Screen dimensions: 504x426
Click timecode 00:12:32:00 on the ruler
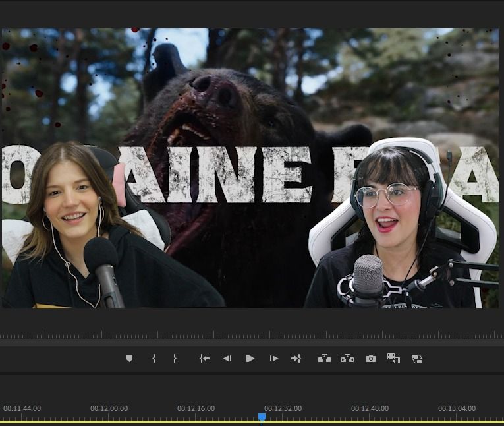(x=283, y=408)
